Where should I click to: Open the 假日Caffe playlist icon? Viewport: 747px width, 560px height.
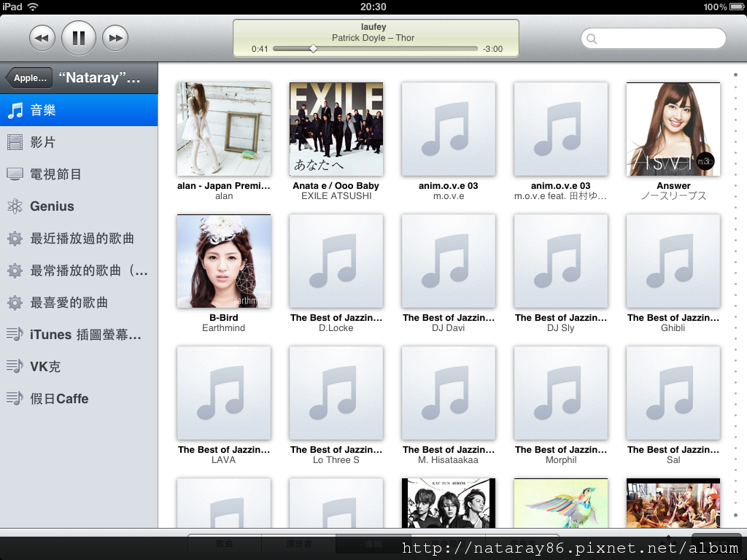coord(15,398)
